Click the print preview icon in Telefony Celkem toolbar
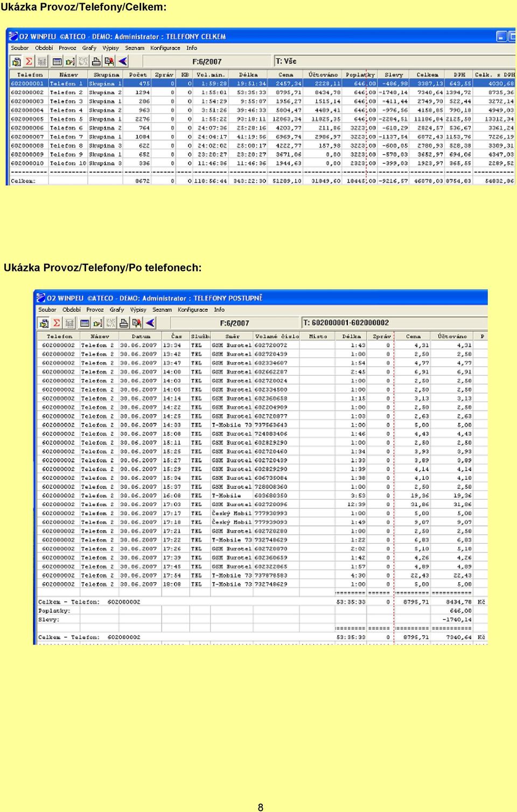This screenshot has height=812, width=517. click(109, 61)
